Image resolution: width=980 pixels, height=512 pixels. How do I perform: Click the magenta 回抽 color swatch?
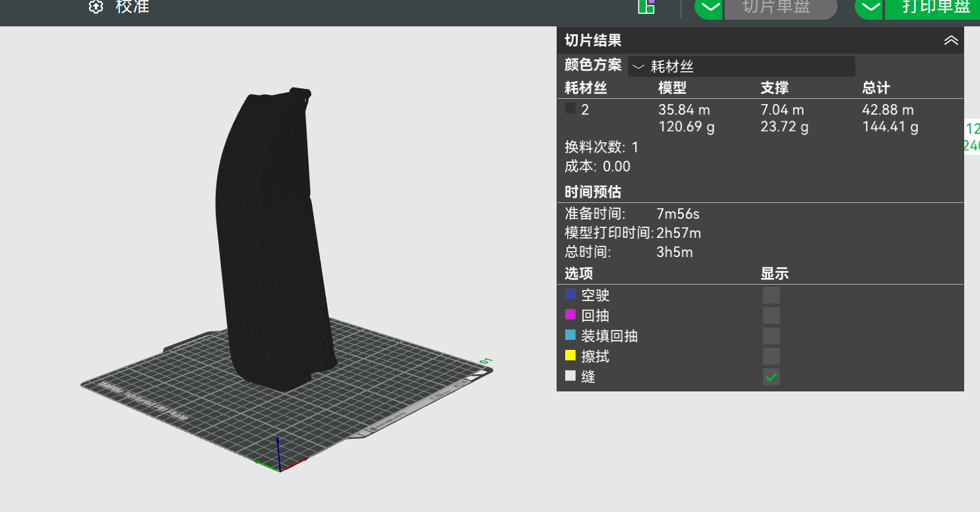[x=570, y=314]
